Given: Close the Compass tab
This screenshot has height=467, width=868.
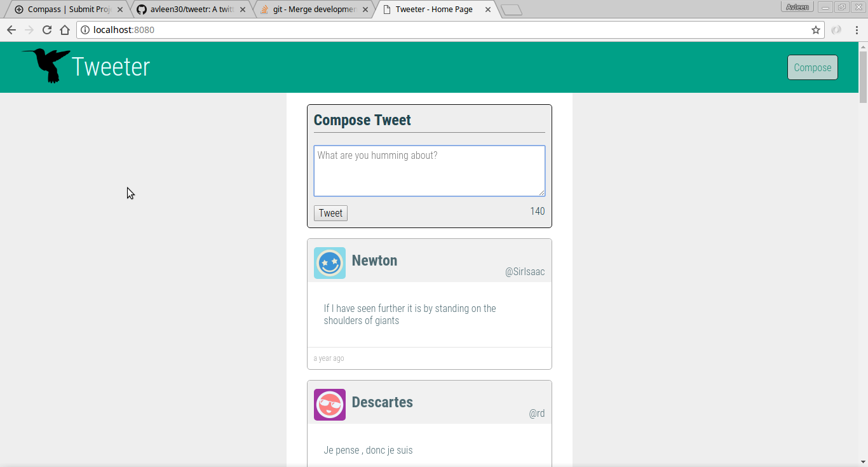Looking at the screenshot, I should click(x=120, y=10).
